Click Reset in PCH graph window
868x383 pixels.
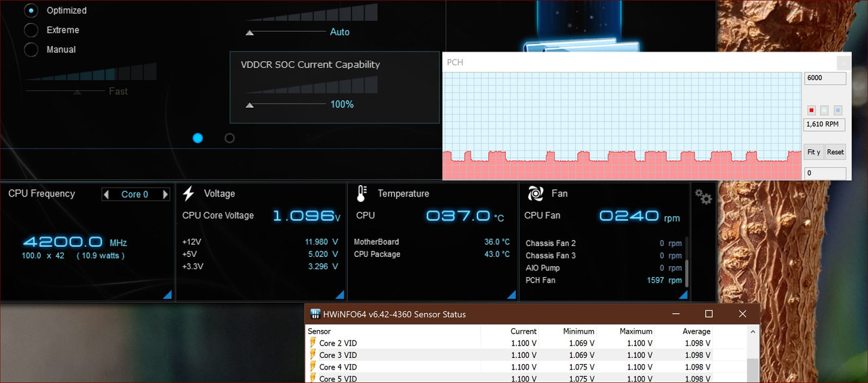click(835, 152)
